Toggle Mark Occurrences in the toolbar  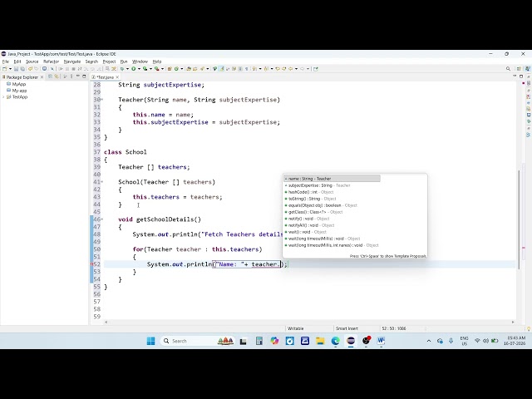[x=222, y=69]
